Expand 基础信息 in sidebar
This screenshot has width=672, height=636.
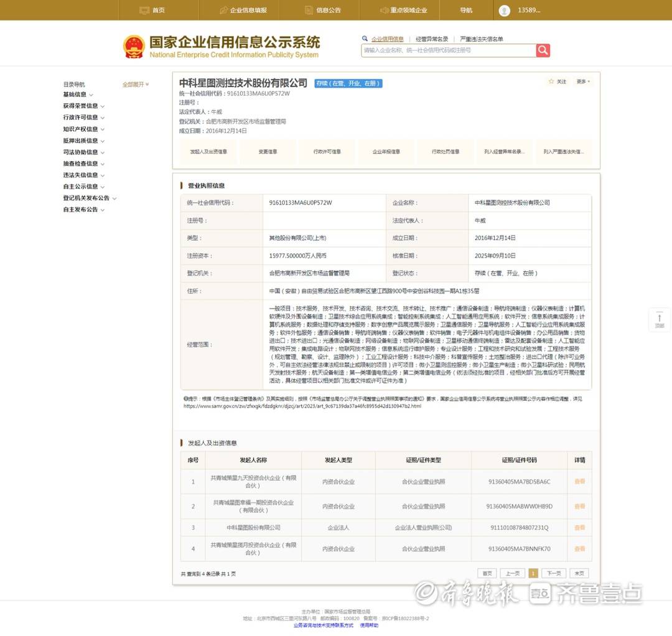pos(78,95)
